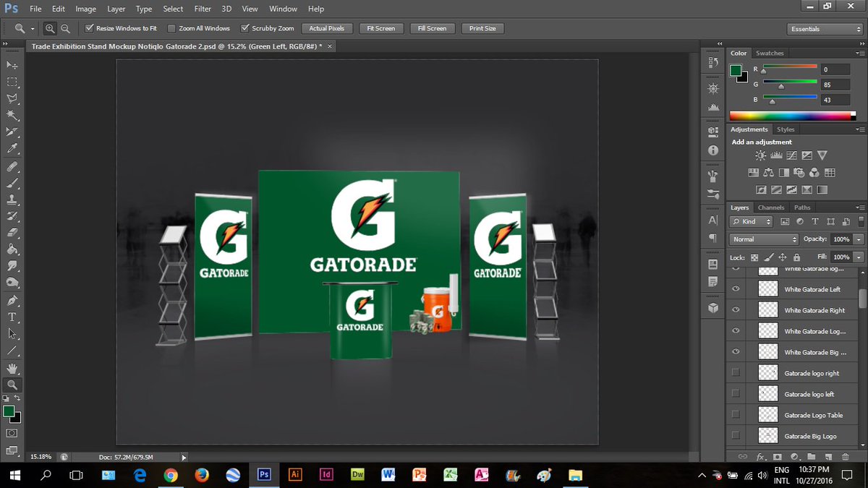The image size is (868, 488).
Task: Switch to the Swatches tab
Action: click(x=770, y=53)
